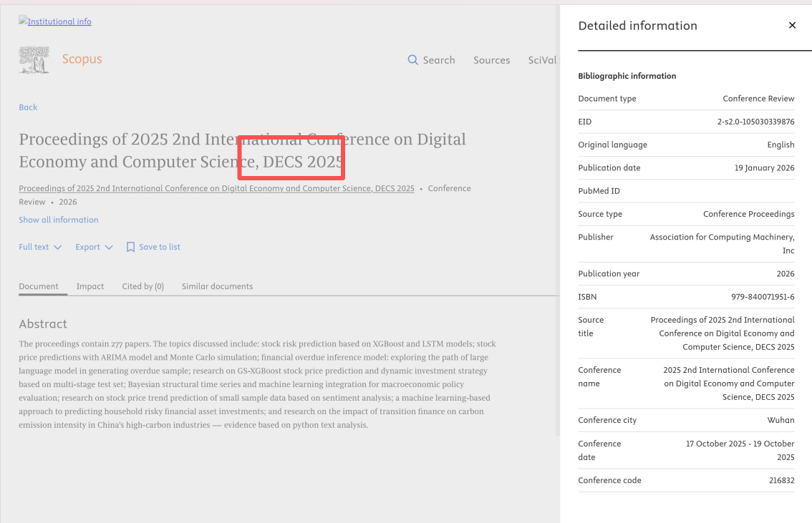Open the SciVal menu item
The image size is (812, 523).
[x=542, y=60]
